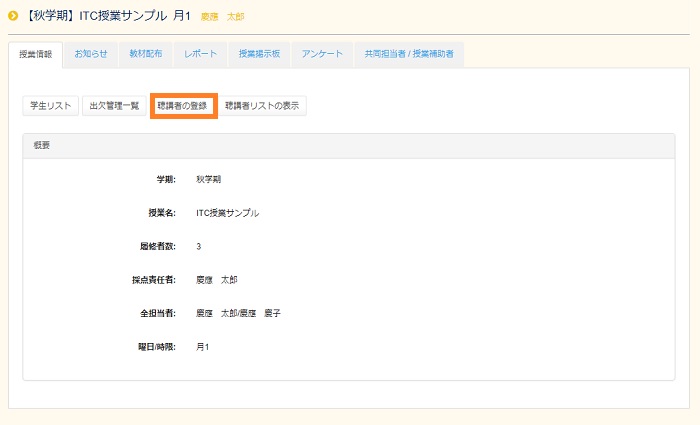
Task: Click the 履修者数 value 3
Action: click(x=199, y=246)
